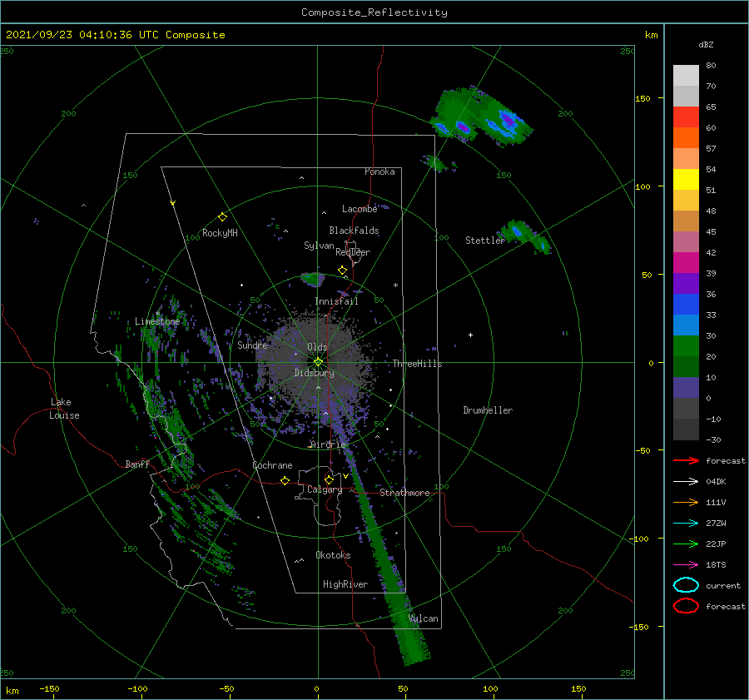Click the strong echo cell northeast of Ponoka

click(x=482, y=116)
